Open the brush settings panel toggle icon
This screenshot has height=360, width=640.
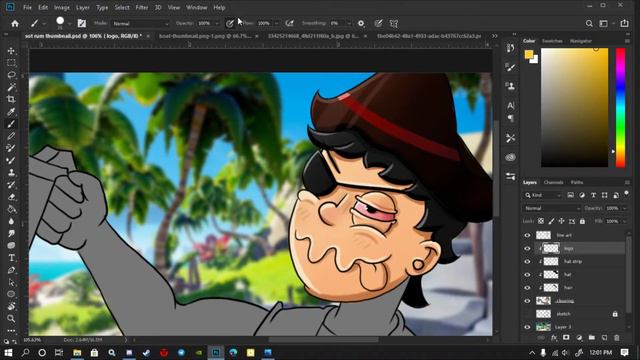click(x=82, y=24)
